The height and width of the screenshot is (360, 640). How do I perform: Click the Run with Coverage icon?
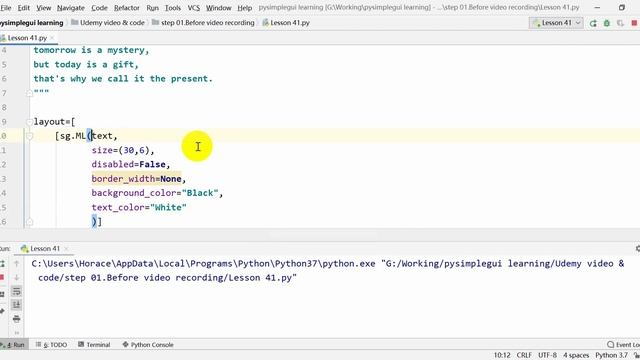[620, 23]
